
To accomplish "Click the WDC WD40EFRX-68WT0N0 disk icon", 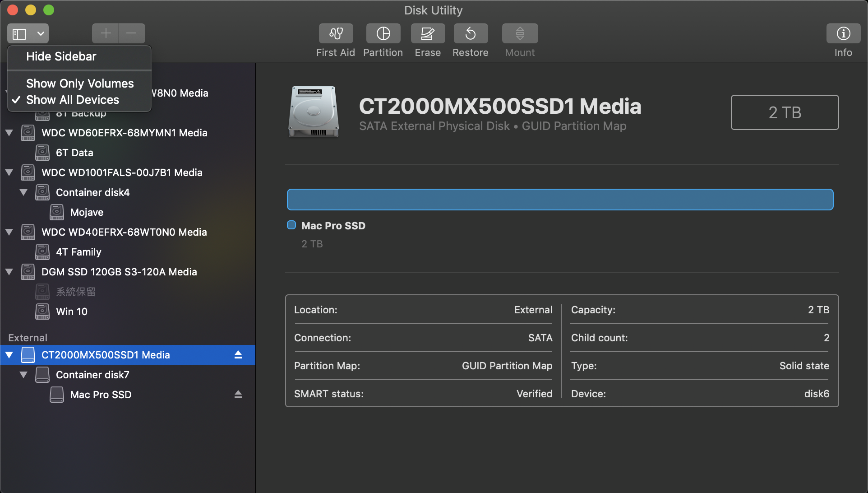I will pos(28,232).
